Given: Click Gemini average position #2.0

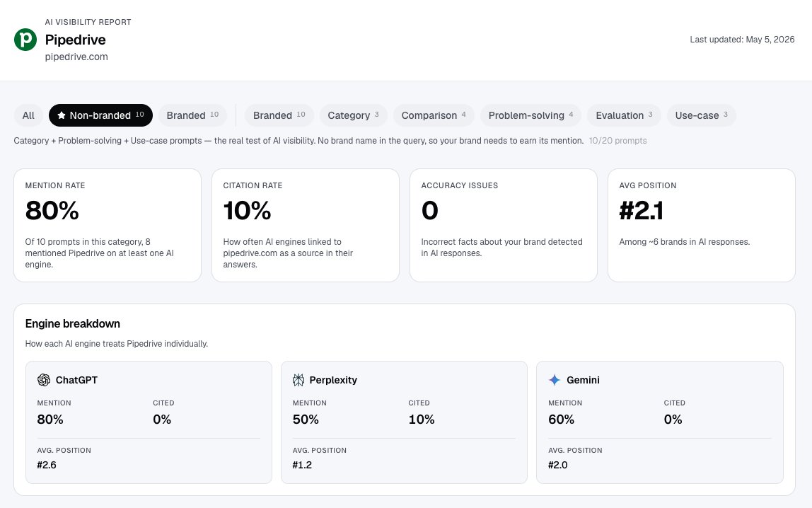Looking at the screenshot, I should 558,465.
